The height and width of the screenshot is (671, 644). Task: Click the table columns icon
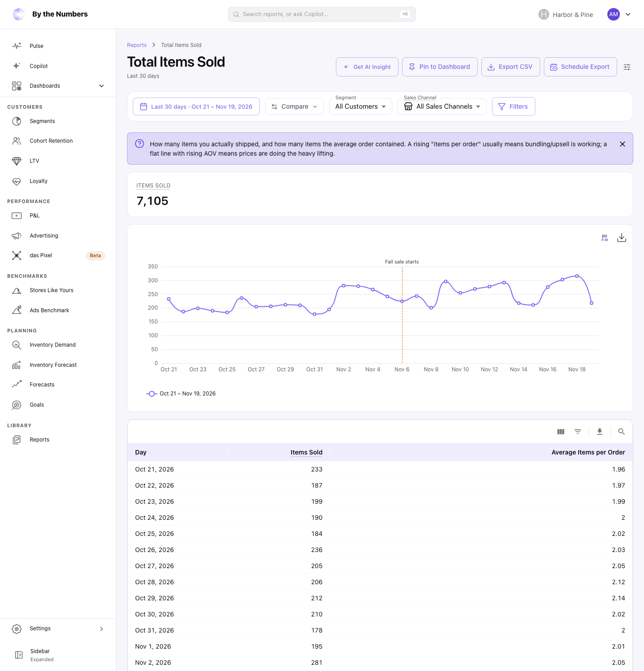click(x=561, y=432)
